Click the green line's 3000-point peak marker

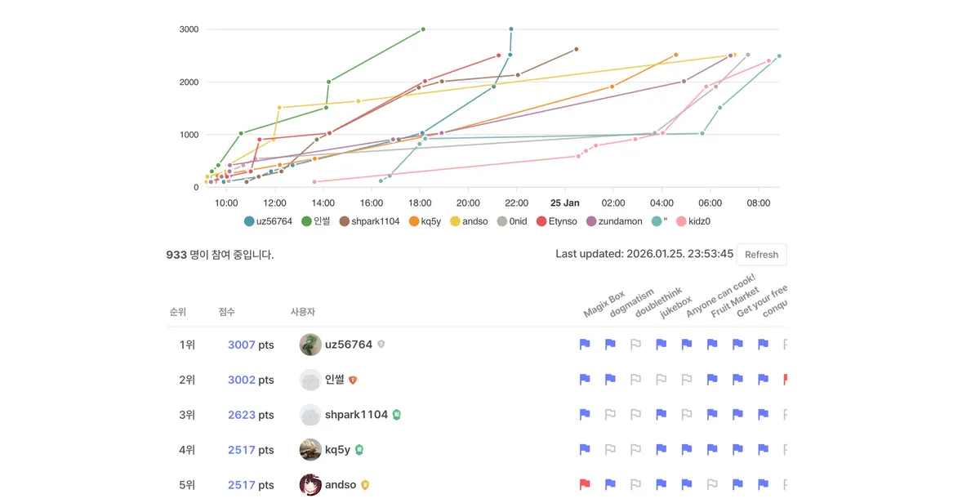[x=423, y=29]
